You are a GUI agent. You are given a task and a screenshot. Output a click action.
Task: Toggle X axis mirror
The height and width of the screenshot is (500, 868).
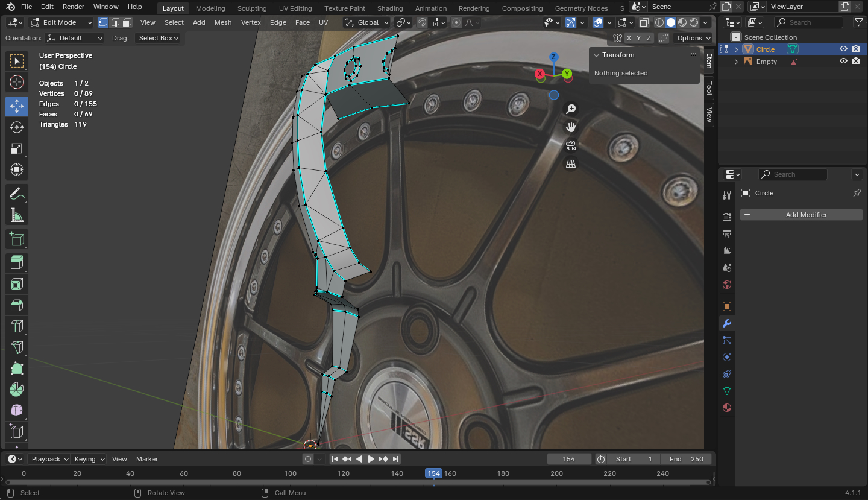(x=629, y=38)
